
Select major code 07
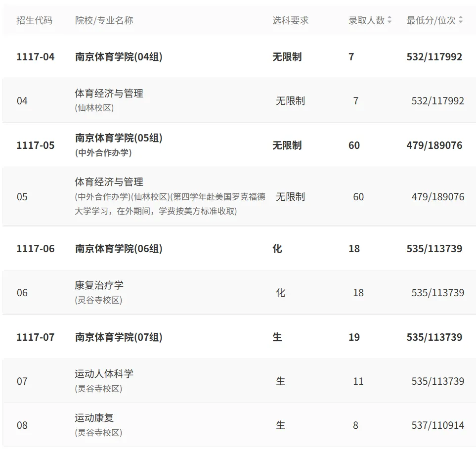[x=22, y=381]
